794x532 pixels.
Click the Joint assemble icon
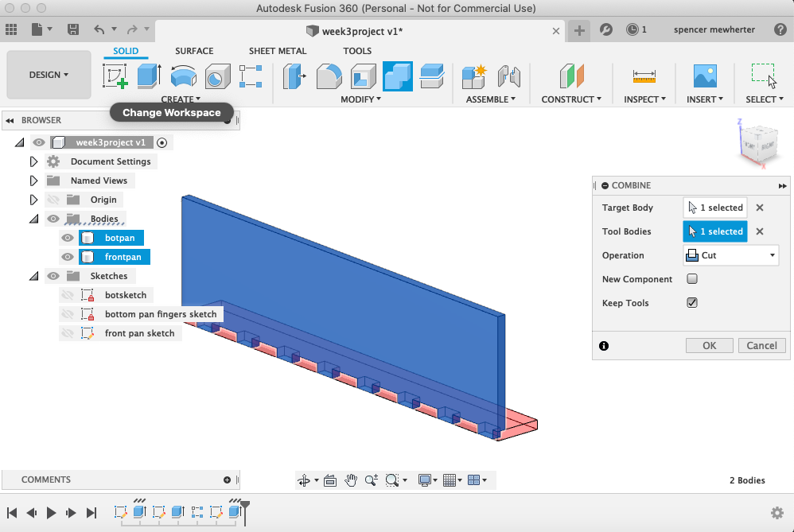click(x=509, y=76)
